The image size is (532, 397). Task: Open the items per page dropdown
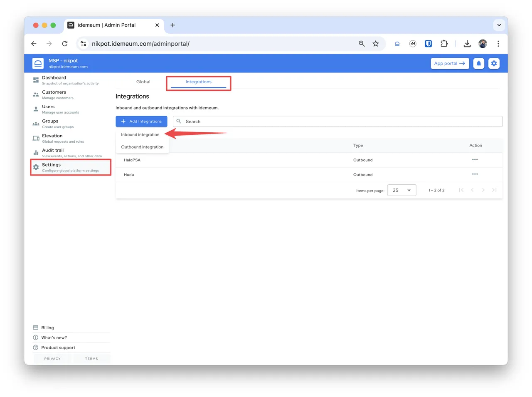pos(401,190)
